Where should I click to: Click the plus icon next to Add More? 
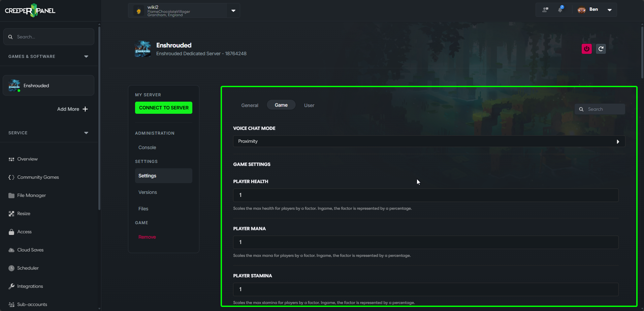[x=85, y=109]
